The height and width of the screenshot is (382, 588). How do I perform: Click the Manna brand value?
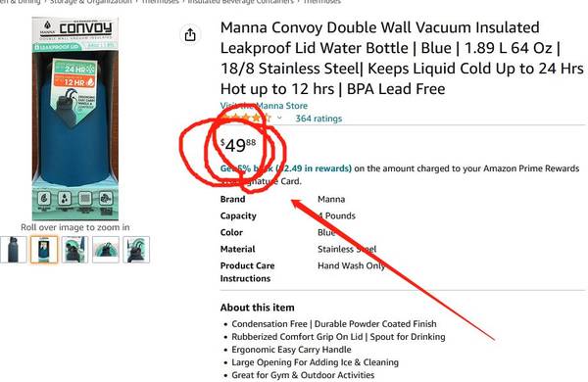pyautogui.click(x=331, y=199)
